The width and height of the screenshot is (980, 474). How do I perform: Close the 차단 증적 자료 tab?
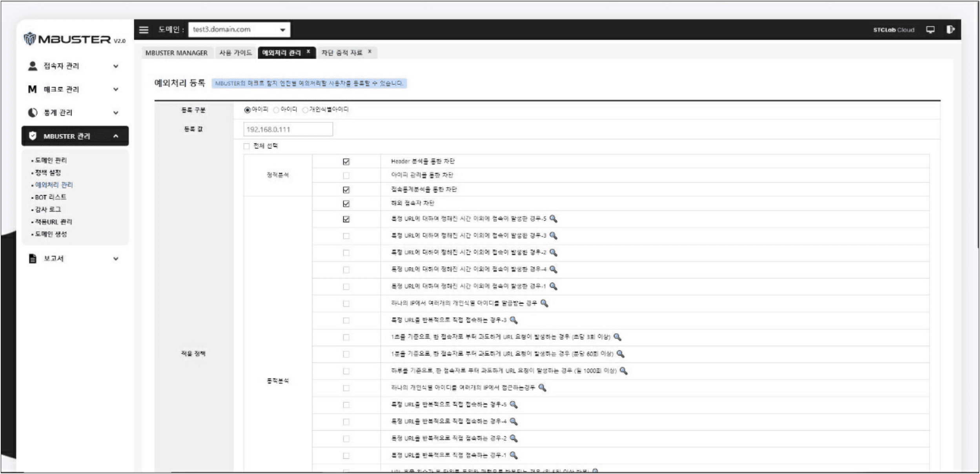coord(370,51)
